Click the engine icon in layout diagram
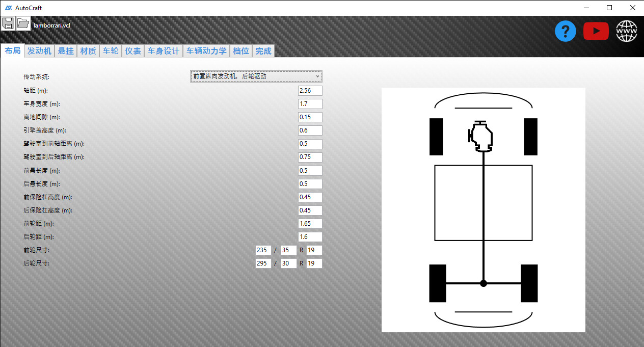The height and width of the screenshot is (347, 644). 481,137
